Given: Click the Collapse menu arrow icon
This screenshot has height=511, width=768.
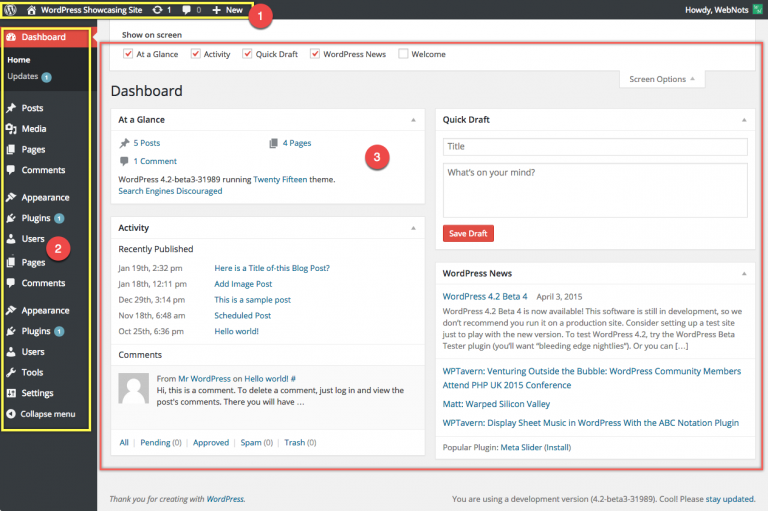Looking at the screenshot, I should coord(11,414).
